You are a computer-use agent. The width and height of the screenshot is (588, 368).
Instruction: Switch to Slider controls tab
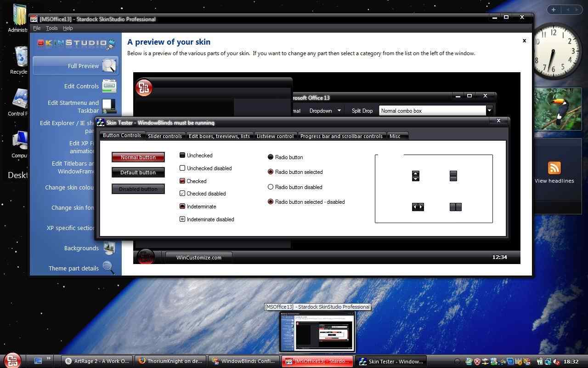[165, 136]
